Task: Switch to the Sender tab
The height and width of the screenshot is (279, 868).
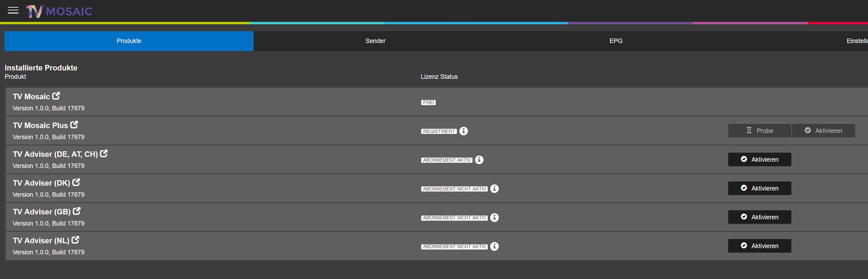Action: point(375,41)
